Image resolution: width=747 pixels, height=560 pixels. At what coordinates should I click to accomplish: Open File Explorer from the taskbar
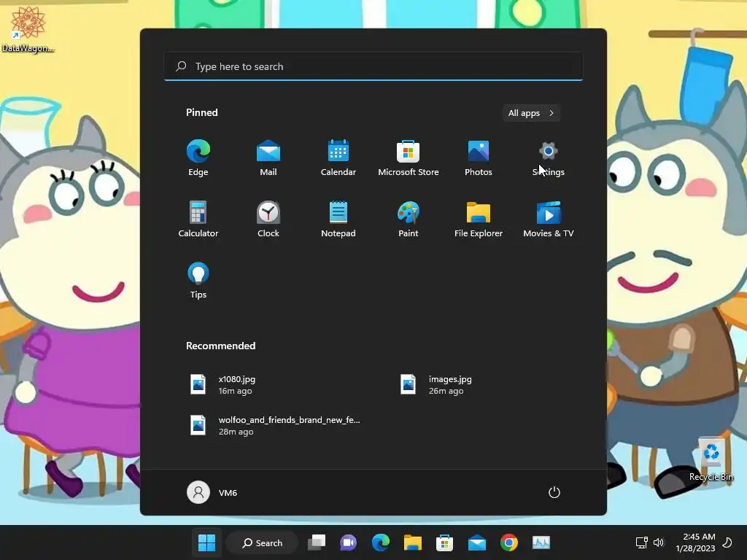pos(413,542)
